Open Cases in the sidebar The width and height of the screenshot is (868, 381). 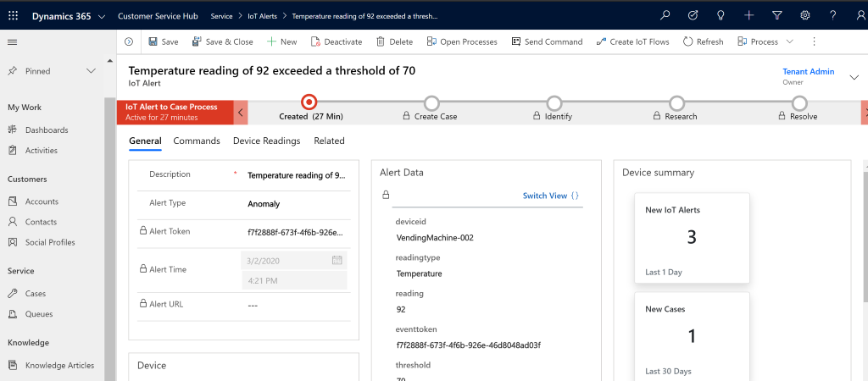tap(36, 294)
